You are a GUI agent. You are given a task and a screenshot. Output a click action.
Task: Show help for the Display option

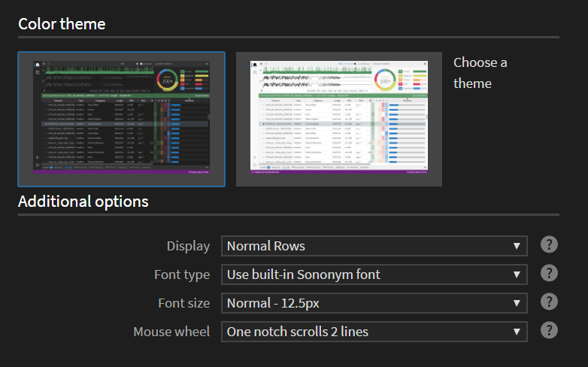(549, 244)
